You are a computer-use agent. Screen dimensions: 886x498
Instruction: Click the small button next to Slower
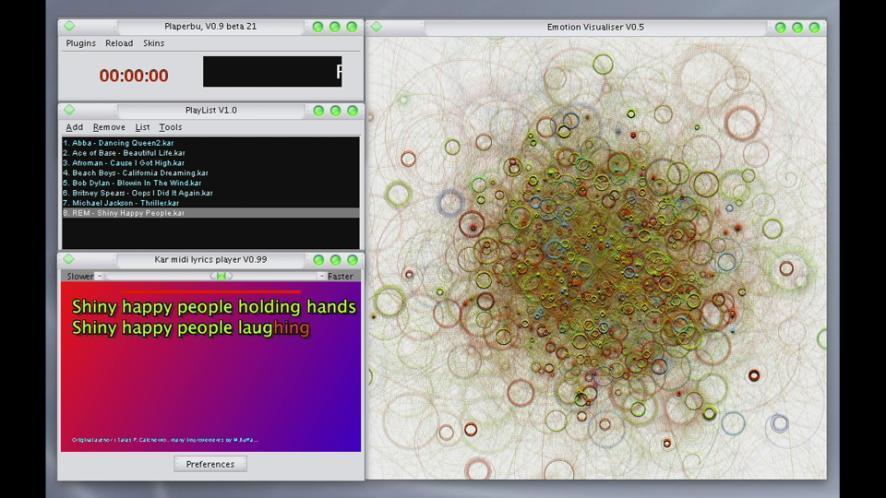pos(100,276)
